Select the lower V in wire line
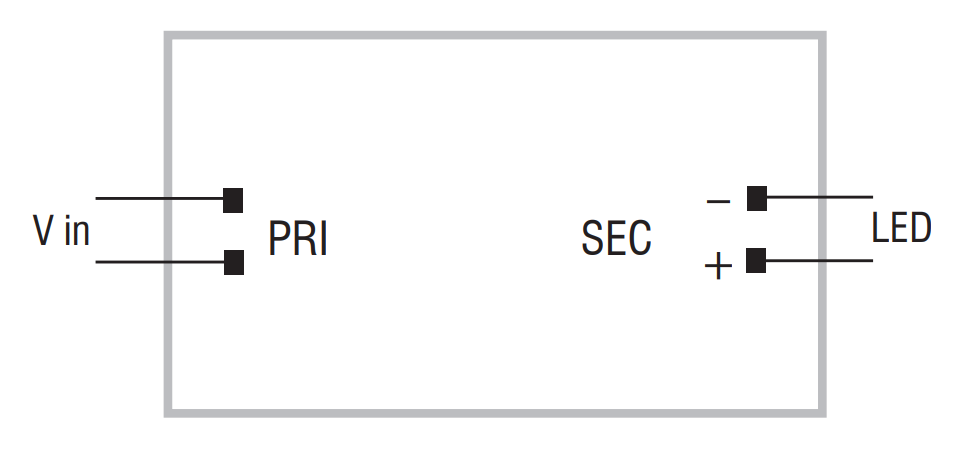Screen dimensions: 966x450 click(x=160, y=262)
